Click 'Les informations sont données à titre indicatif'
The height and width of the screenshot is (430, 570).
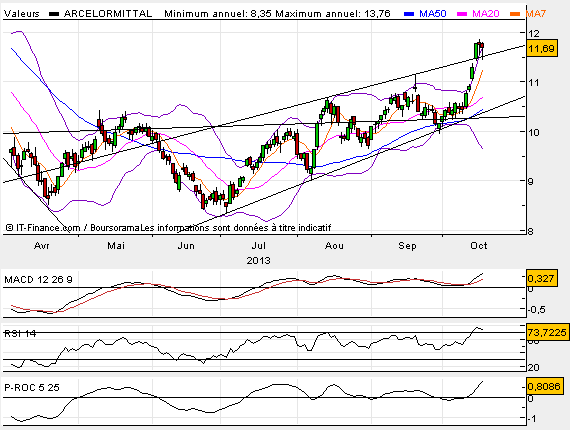tap(236, 228)
